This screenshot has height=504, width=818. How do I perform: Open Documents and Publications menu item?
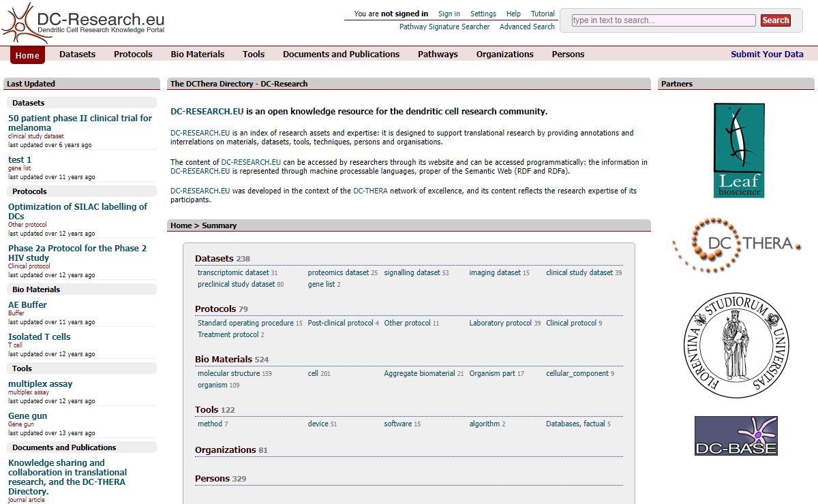click(342, 54)
